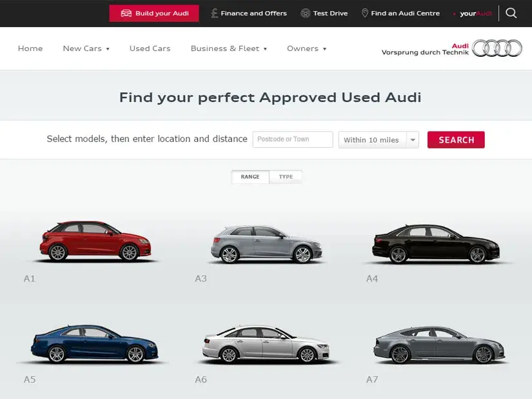Image resolution: width=532 pixels, height=399 pixels.
Task: Click the Audi four rings logo
Action: click(497, 48)
